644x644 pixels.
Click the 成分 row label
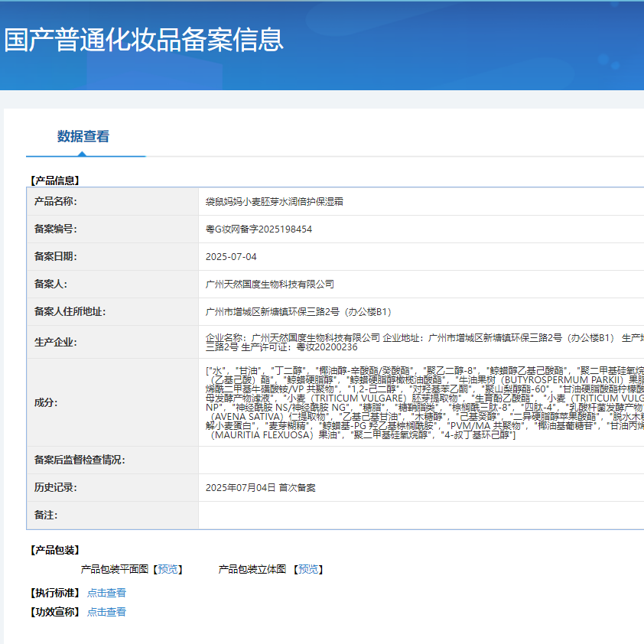(x=46, y=403)
